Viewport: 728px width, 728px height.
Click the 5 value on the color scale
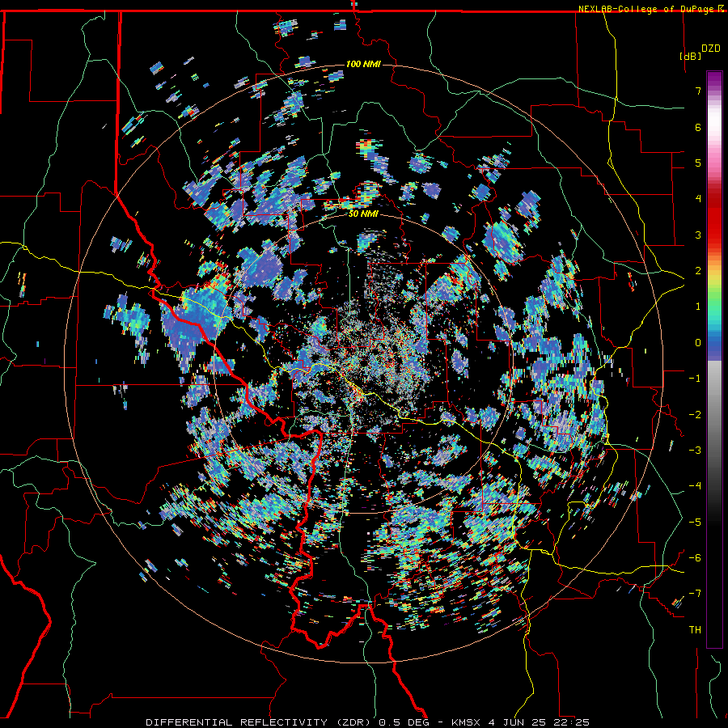(x=698, y=163)
